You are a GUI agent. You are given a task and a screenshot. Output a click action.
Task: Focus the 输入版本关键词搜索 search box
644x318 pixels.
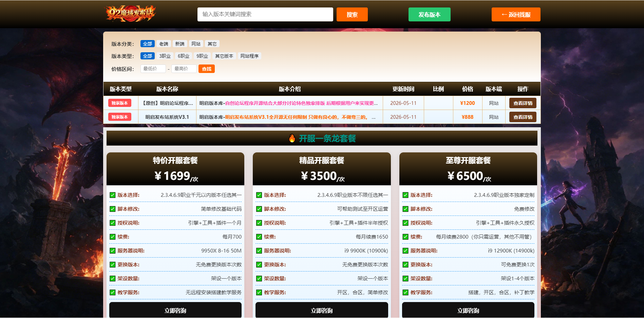pos(265,14)
